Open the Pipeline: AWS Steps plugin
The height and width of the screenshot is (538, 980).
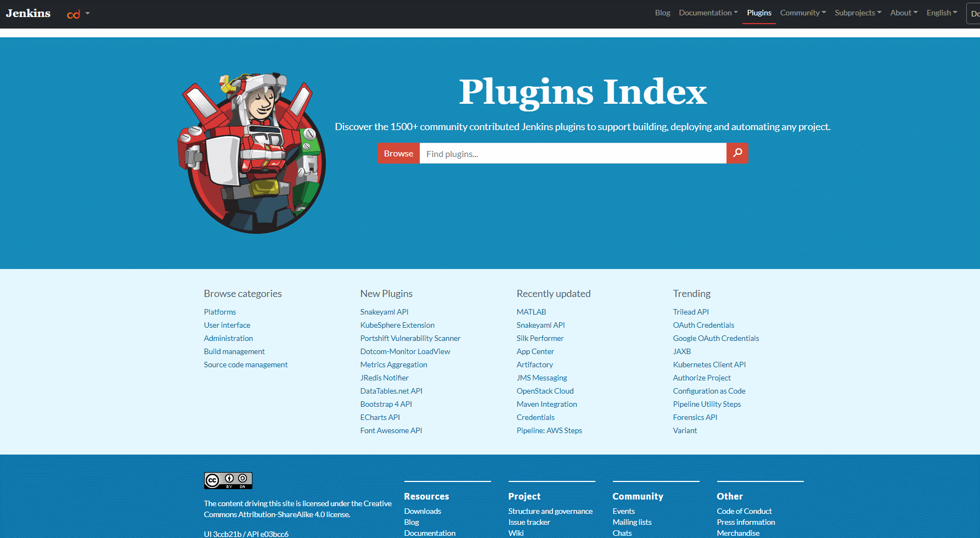549,430
